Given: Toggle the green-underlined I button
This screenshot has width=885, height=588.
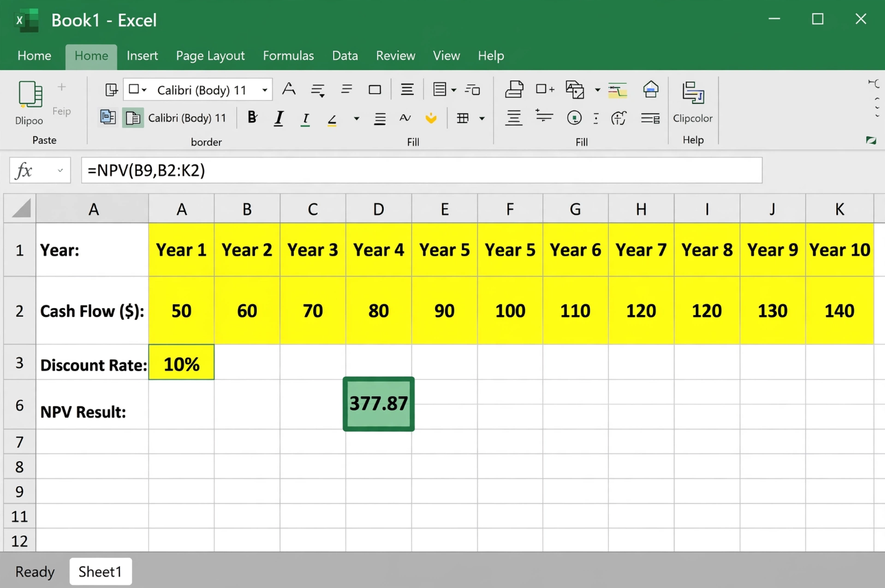Looking at the screenshot, I should point(305,119).
